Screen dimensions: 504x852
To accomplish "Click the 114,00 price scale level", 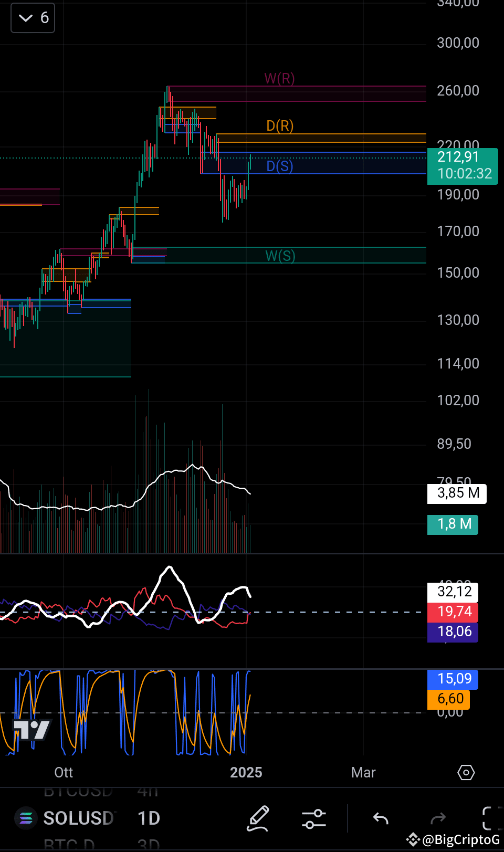I will click(x=458, y=363).
